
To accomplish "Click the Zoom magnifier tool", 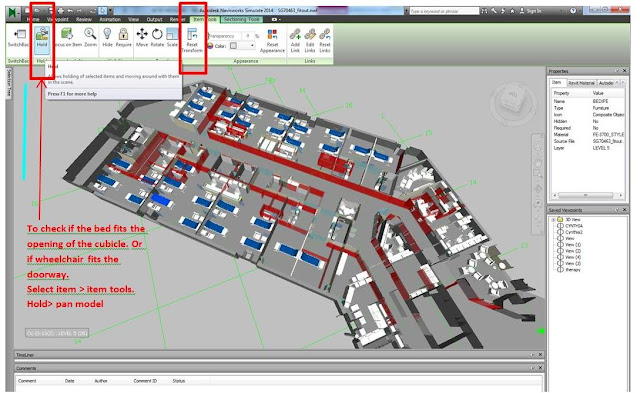I will click(x=90, y=38).
